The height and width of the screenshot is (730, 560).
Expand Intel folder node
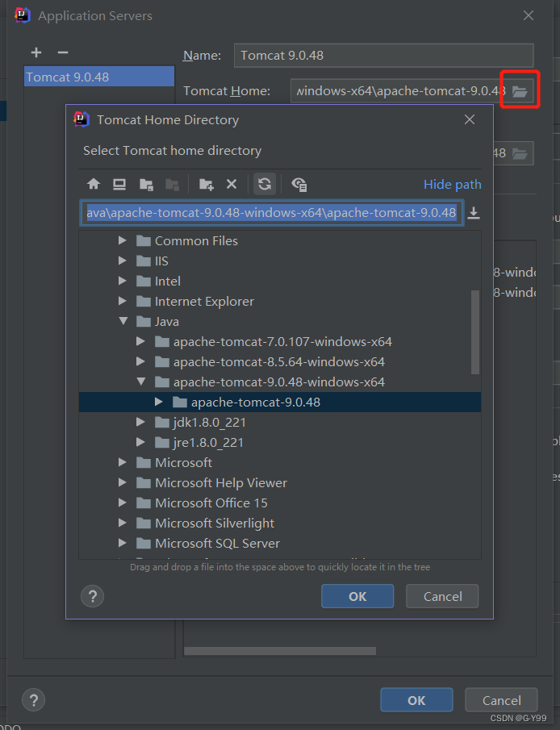pos(122,281)
